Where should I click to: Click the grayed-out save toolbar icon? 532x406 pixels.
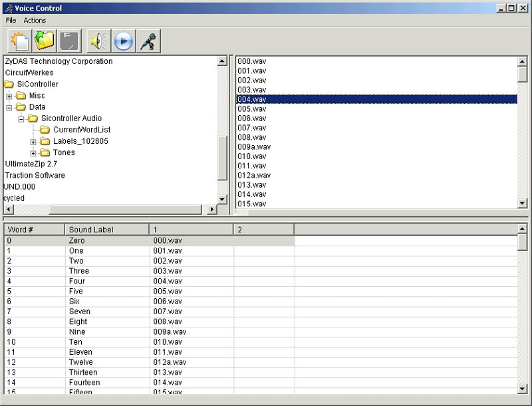70,41
